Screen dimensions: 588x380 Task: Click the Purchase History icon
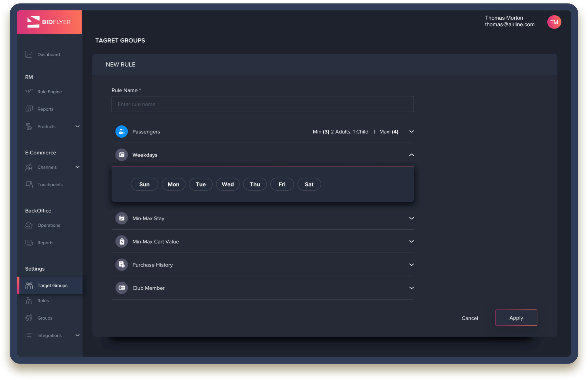click(x=122, y=265)
